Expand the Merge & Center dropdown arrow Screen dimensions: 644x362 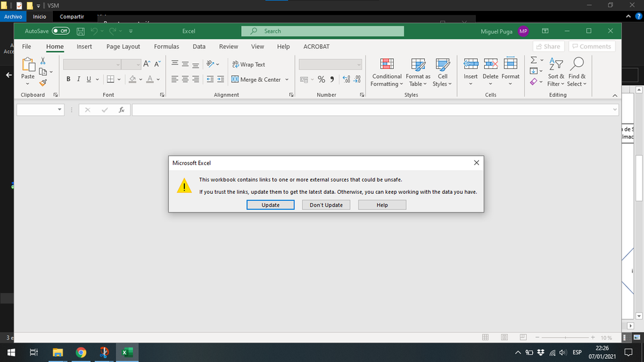click(x=287, y=79)
